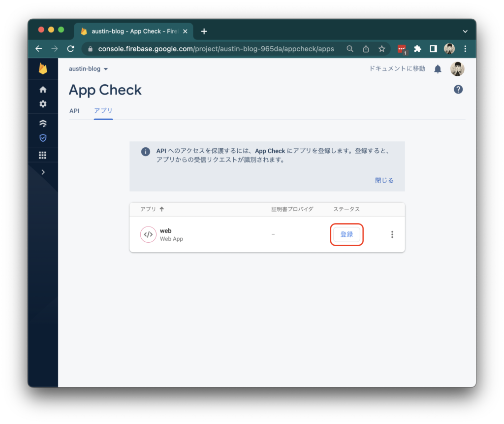504x424 pixels.
Task: Click the Firebase logo in the sidebar
Action: point(43,69)
